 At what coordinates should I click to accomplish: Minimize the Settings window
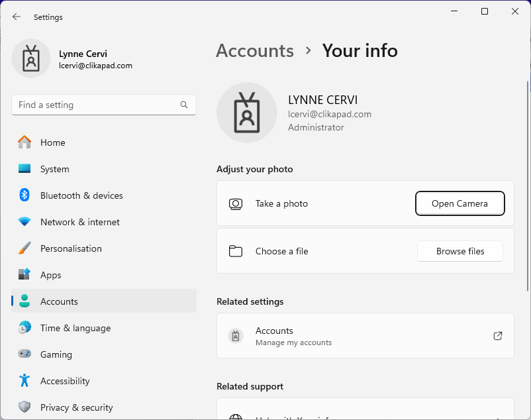click(x=454, y=11)
